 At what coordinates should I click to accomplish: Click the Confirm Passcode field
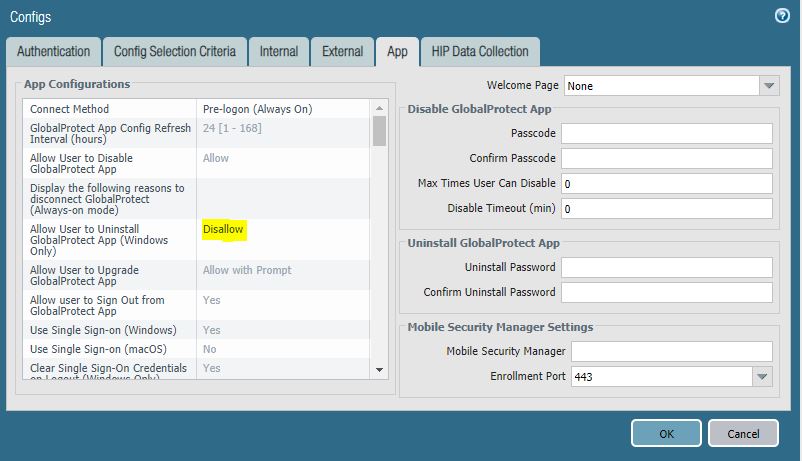point(667,159)
